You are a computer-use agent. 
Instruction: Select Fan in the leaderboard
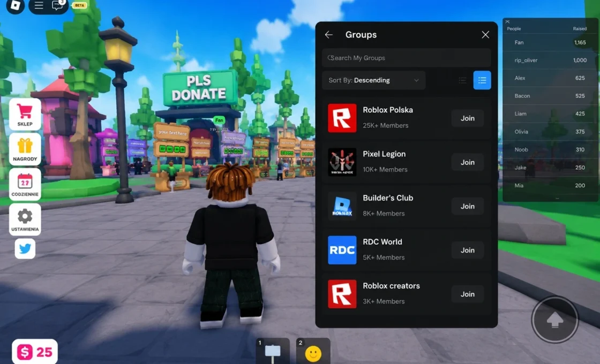tap(550, 42)
